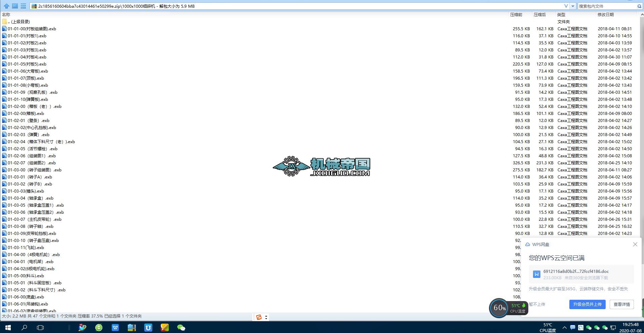The height and width of the screenshot is (333, 644).
Task: Open the zip archiver app on the taskbar
Action: 132,327
